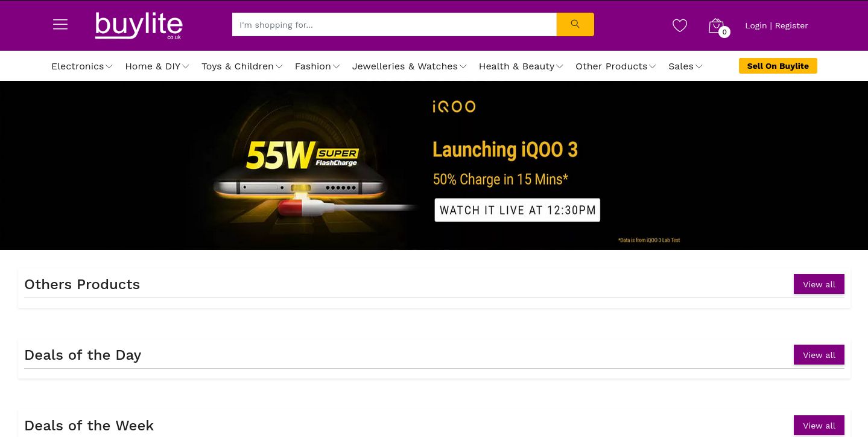Click the Deals of the Week heading

(x=89, y=426)
